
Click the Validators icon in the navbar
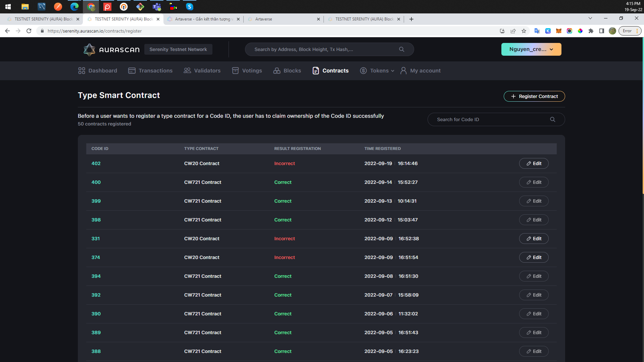[187, 70]
